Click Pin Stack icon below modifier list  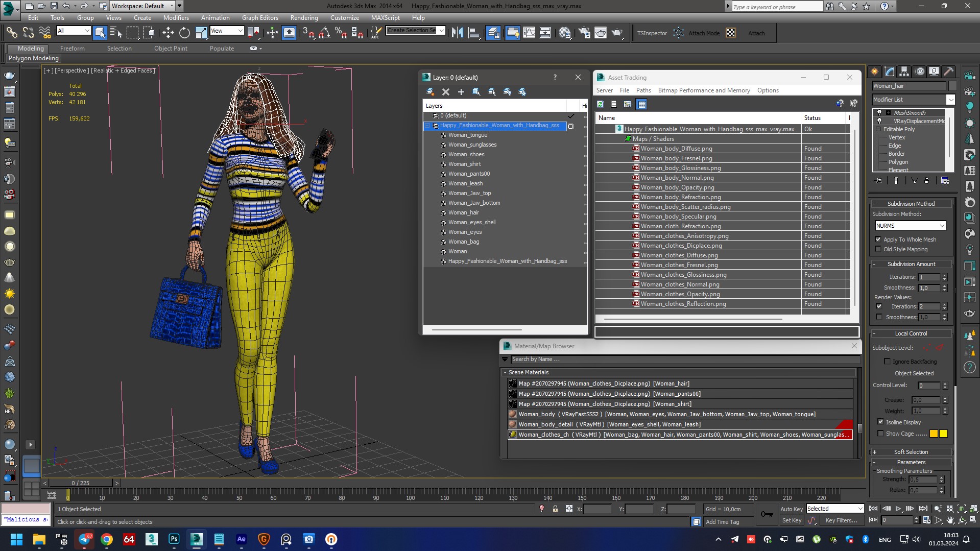pos(879,181)
